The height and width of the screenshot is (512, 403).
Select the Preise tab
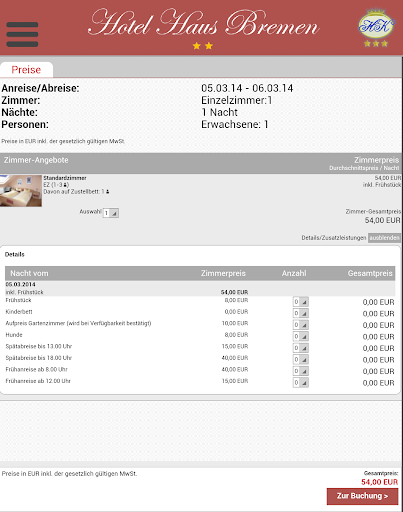click(26, 70)
